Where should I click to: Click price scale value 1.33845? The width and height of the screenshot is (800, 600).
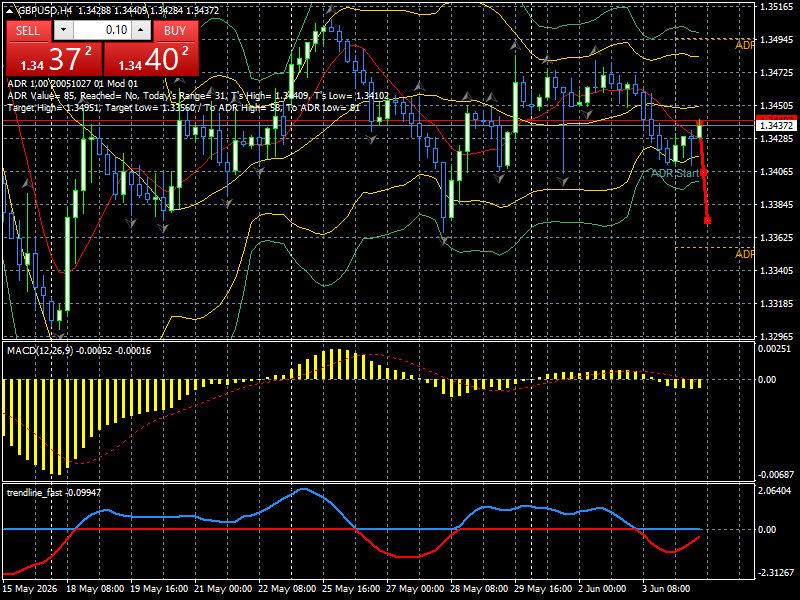(776, 205)
